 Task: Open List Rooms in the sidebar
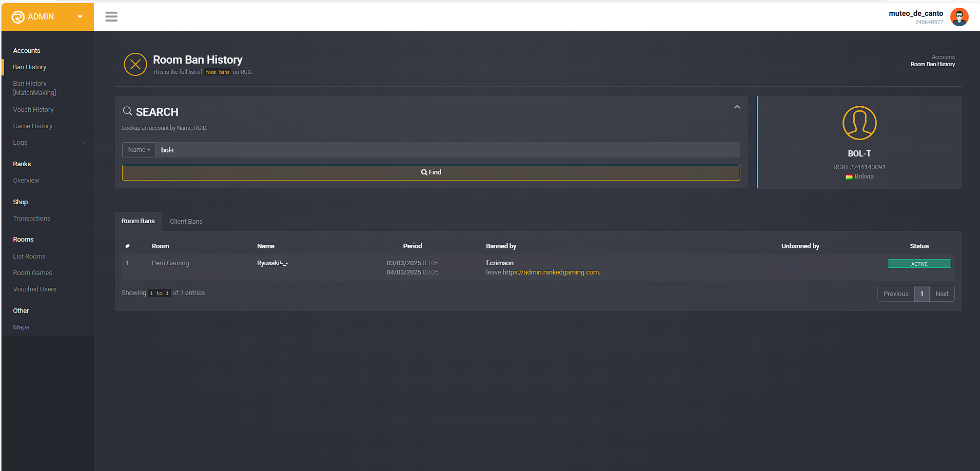point(29,257)
